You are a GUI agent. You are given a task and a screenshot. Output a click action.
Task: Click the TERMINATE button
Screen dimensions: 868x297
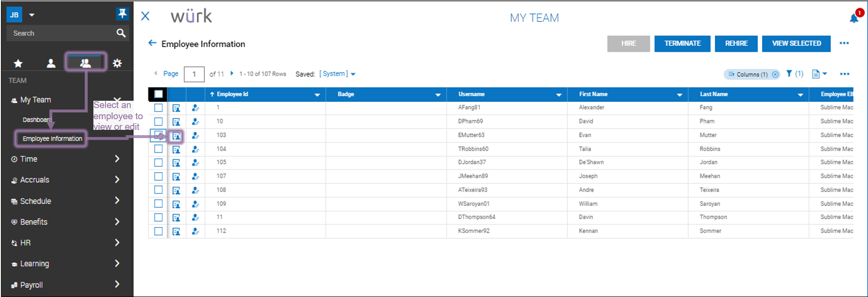coord(683,44)
